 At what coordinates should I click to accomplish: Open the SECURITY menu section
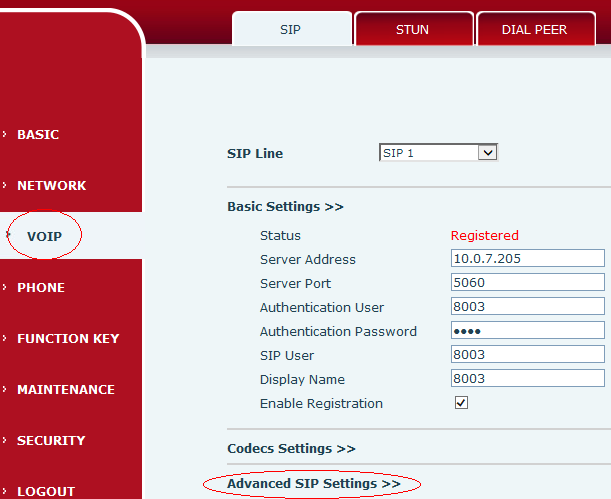click(x=51, y=441)
